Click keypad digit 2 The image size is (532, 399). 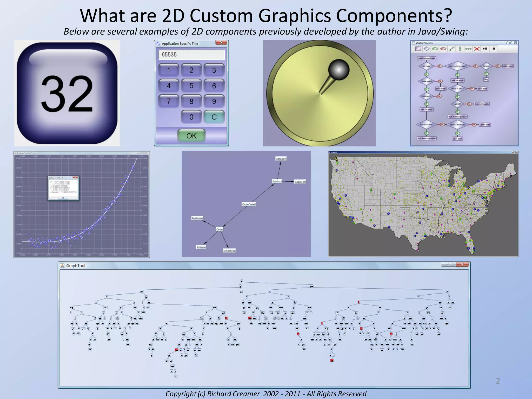click(x=191, y=70)
